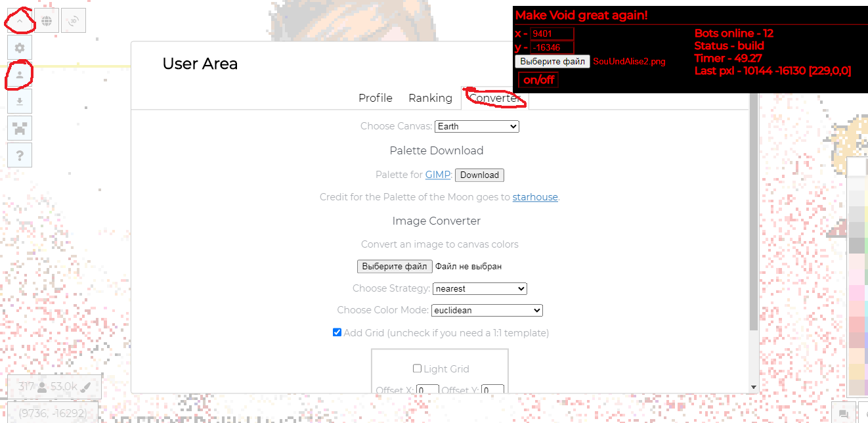The height and width of the screenshot is (423, 868).
Task: Switch to the Profile tab
Action: (x=376, y=98)
